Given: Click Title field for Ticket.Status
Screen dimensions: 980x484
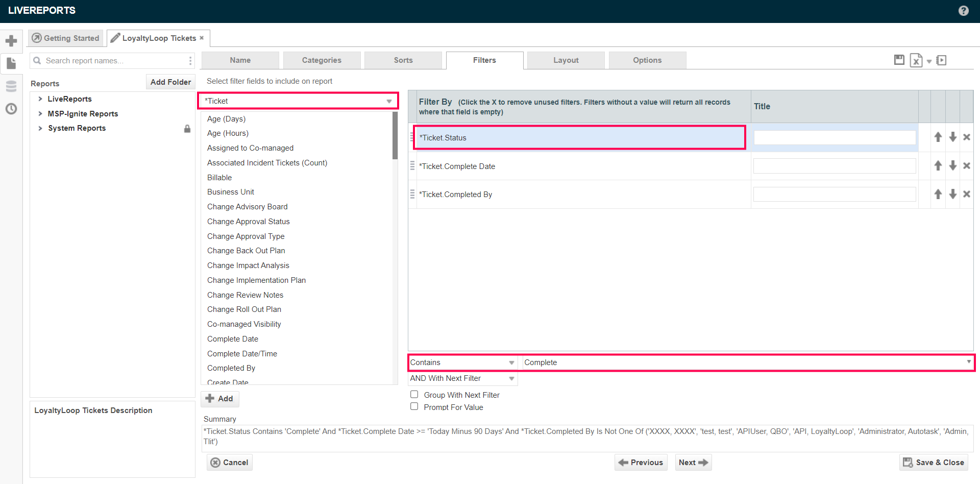Looking at the screenshot, I should [835, 137].
